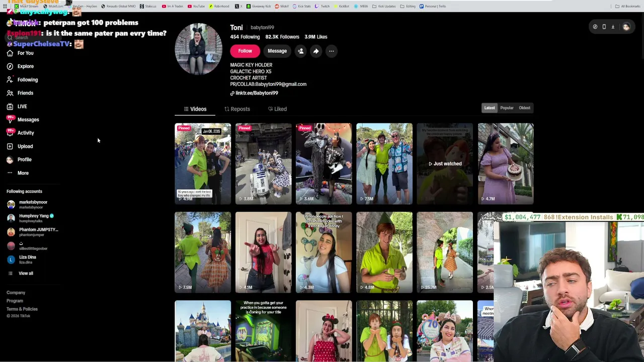Open the Stake.us bookmark
644x362 pixels.
(x=148, y=6)
